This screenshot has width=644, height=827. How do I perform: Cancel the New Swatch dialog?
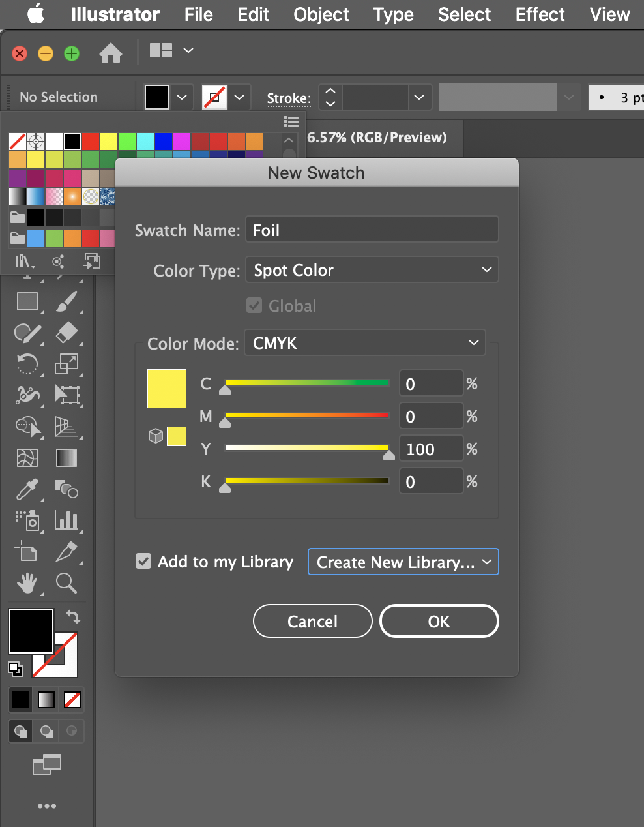(312, 622)
